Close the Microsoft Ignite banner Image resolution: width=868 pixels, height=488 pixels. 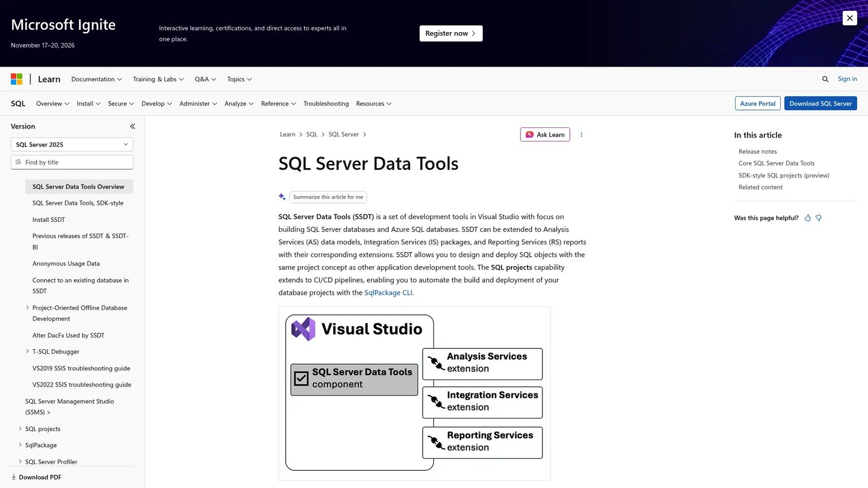click(x=850, y=18)
